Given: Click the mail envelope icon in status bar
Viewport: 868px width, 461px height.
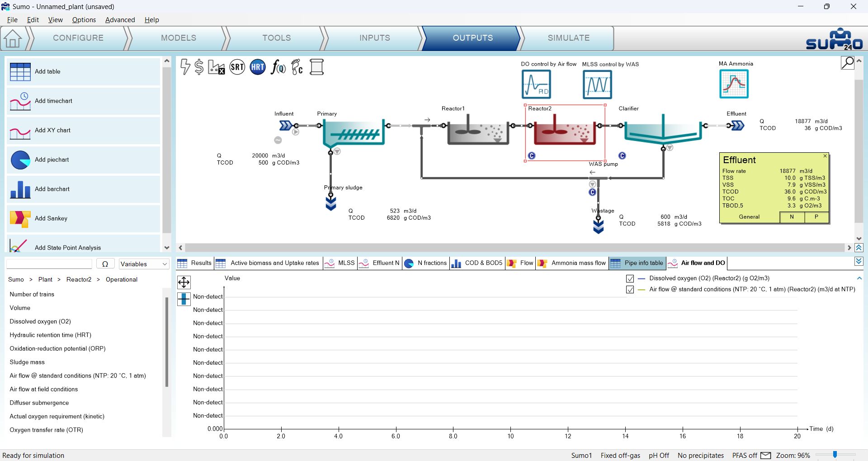Looking at the screenshot, I should pyautogui.click(x=765, y=455).
